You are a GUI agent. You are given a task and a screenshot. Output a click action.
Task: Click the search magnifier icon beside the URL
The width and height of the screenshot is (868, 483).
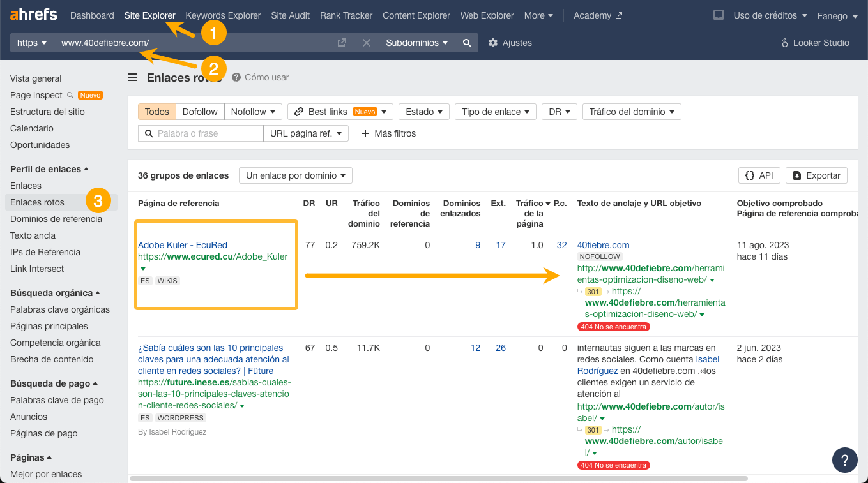tap(466, 43)
